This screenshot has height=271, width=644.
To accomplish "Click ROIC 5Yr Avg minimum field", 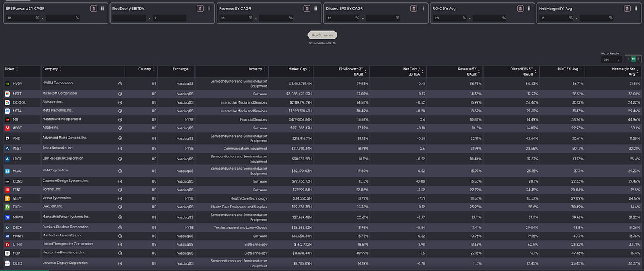I will point(450,18).
